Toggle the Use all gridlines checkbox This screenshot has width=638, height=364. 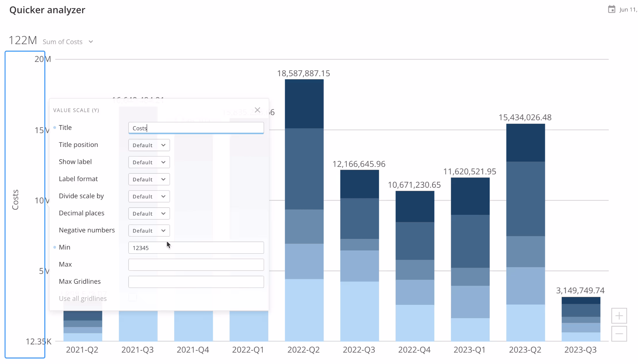133,298
